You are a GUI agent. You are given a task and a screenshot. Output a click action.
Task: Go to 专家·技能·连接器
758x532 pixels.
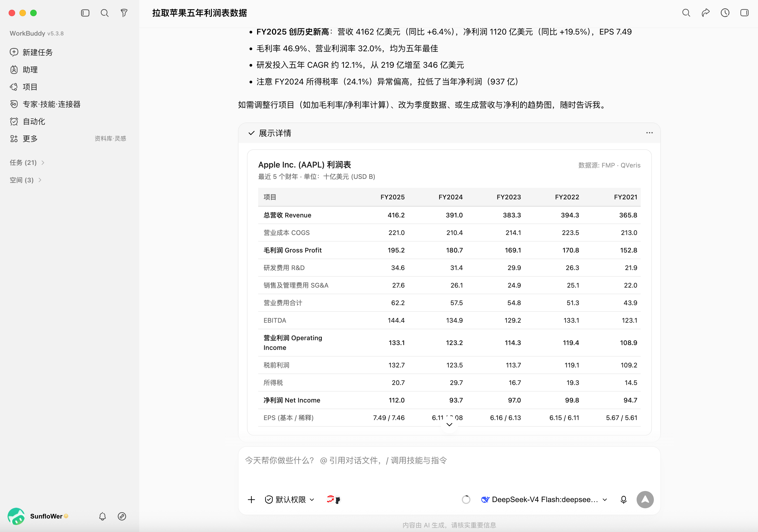click(x=45, y=104)
